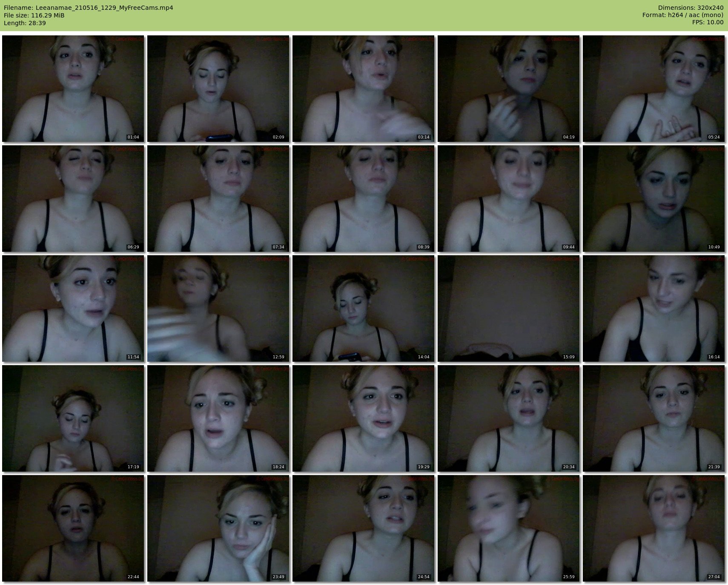
Task: Click the 'FPS: 10.00' text
Action: 708,23
